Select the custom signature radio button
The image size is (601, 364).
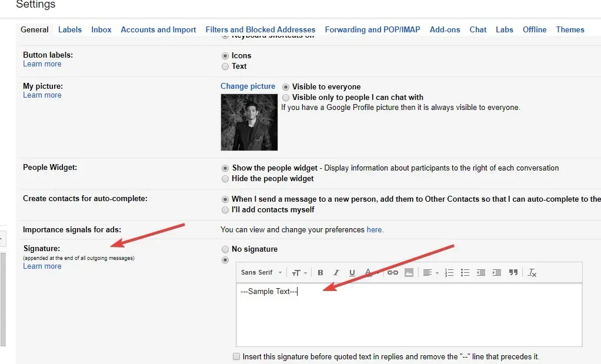coord(225,260)
